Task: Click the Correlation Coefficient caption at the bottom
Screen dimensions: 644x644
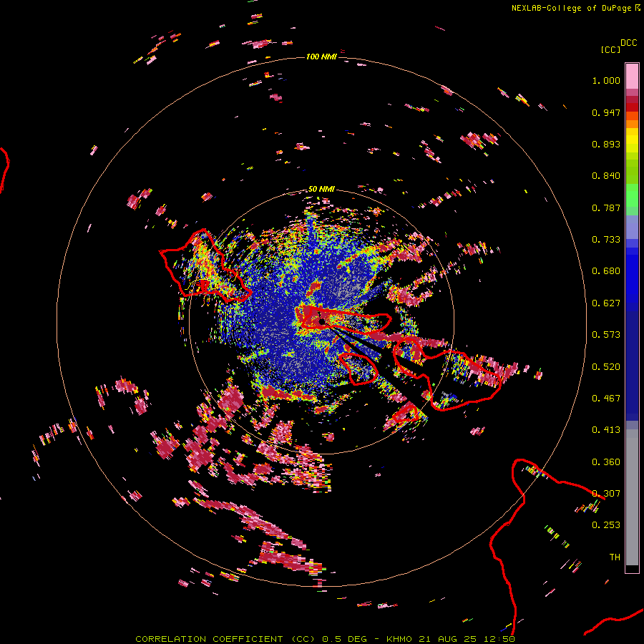Action: pyautogui.click(x=325, y=639)
